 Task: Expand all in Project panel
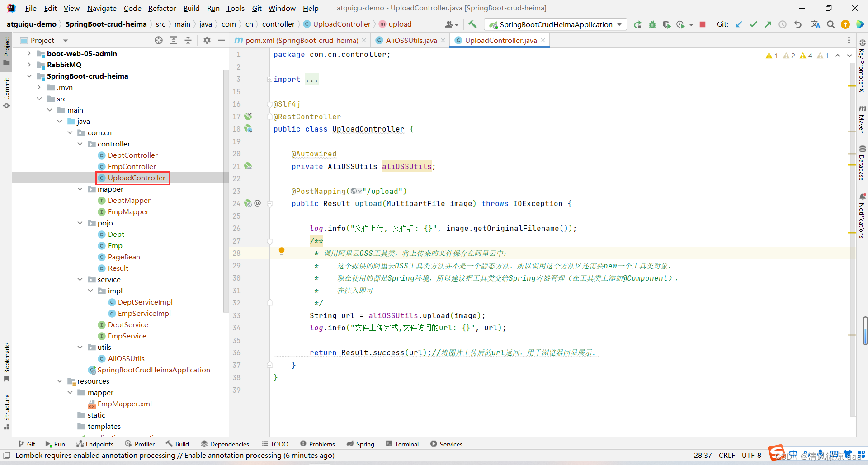[x=174, y=40]
